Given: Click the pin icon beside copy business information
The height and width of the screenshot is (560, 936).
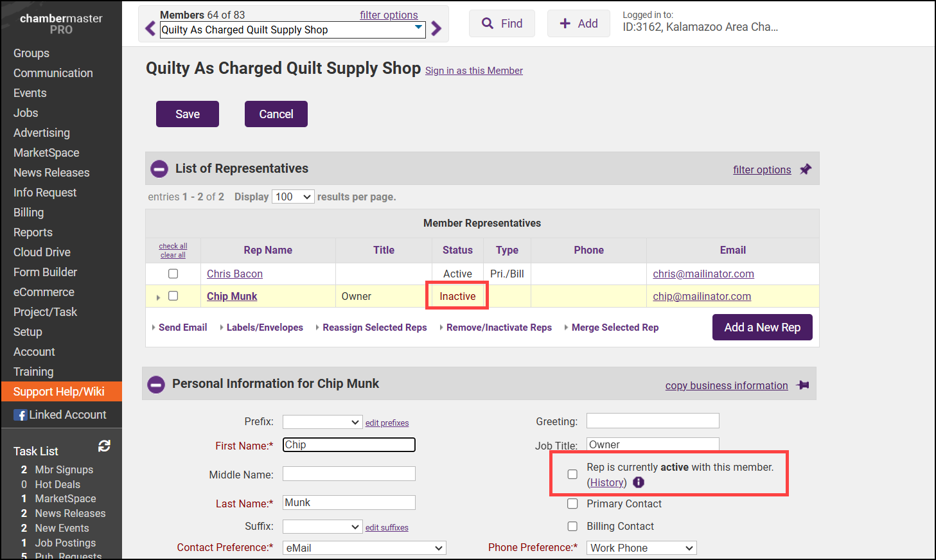Looking at the screenshot, I should coord(802,385).
